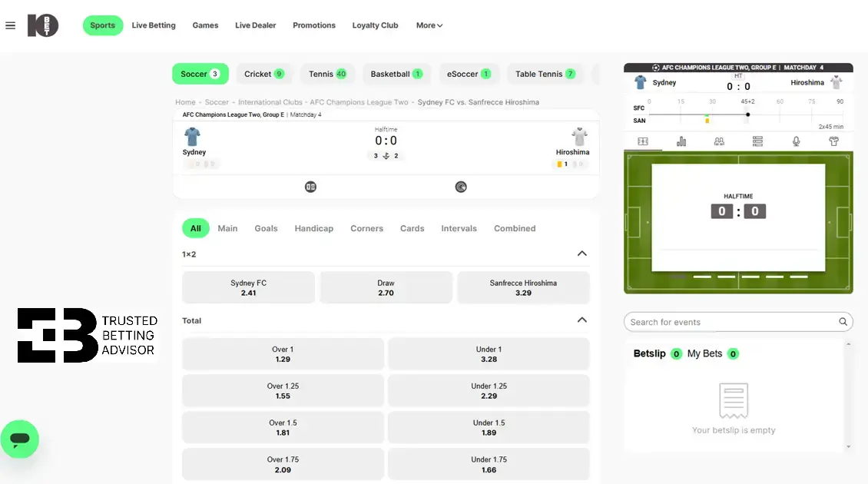Screen dimensions: 868x484
Task: Open the statistics bar chart tab
Action: (x=681, y=142)
